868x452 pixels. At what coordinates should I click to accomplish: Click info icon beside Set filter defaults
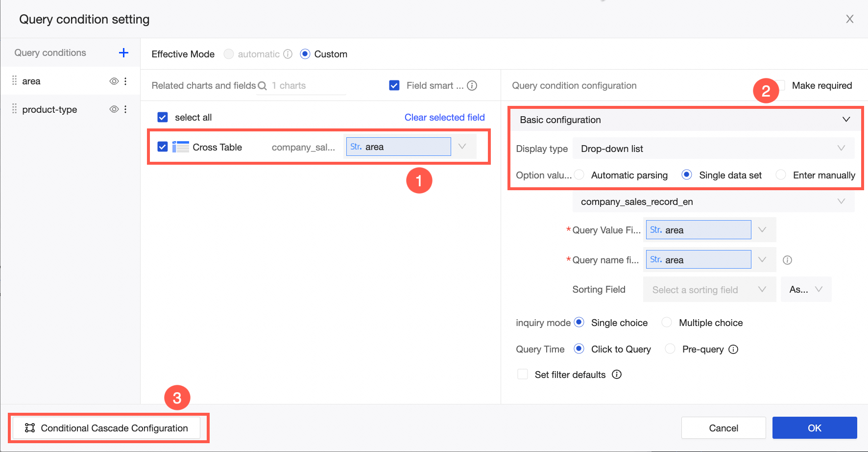coord(617,375)
